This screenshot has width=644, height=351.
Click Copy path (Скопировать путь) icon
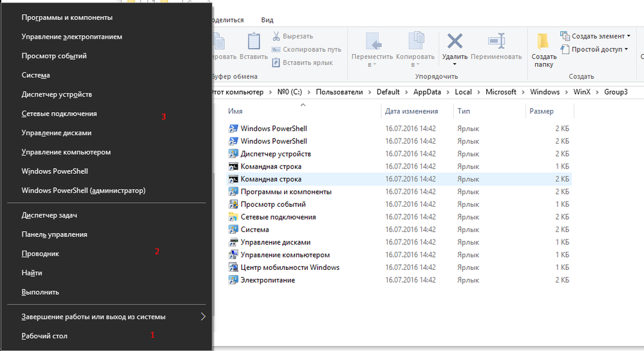[x=276, y=49]
